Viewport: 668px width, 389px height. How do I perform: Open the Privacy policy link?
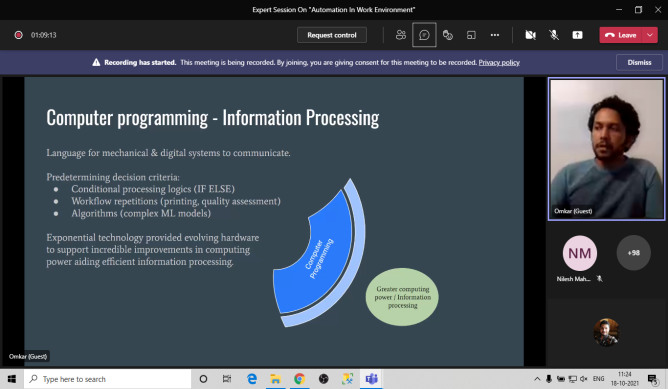499,62
